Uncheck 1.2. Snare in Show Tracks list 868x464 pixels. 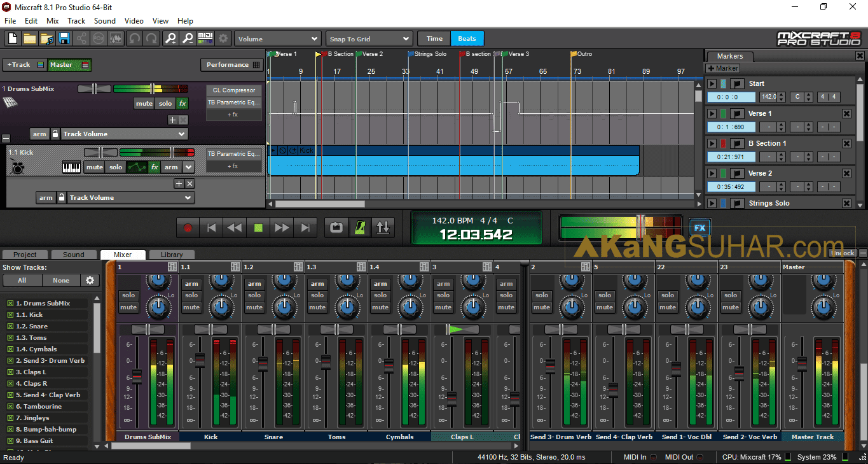click(10, 326)
